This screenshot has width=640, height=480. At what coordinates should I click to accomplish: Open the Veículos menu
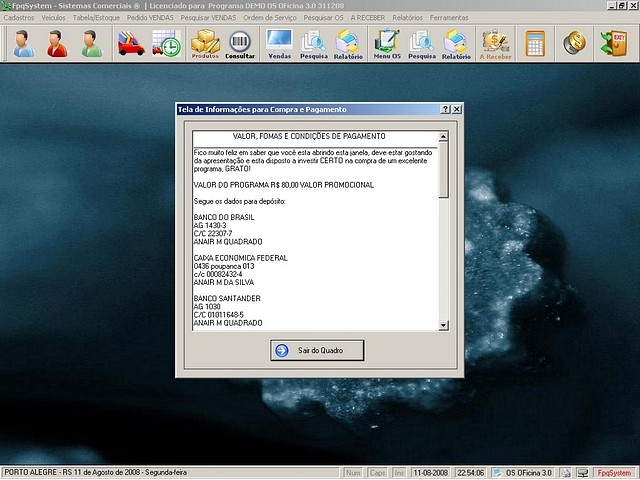(53, 18)
